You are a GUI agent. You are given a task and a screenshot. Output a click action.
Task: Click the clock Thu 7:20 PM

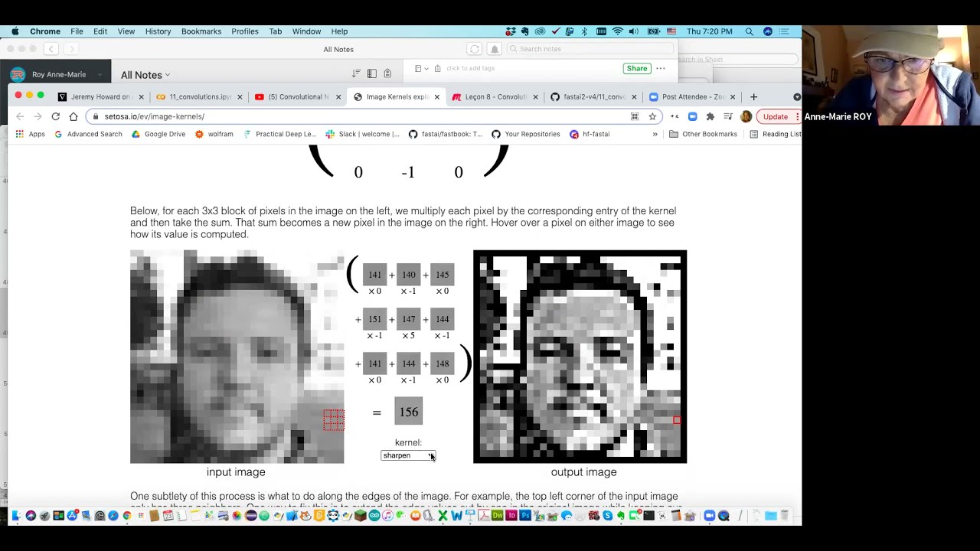coord(710,31)
